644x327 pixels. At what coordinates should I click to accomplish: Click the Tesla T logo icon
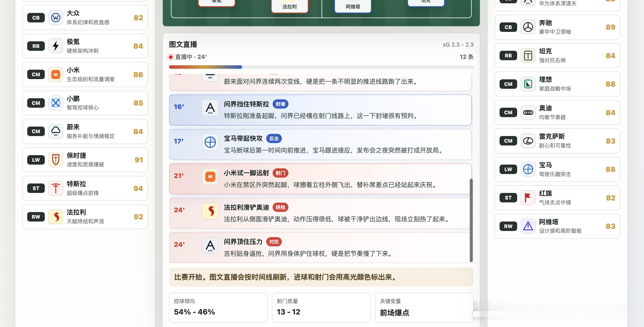pyautogui.click(x=56, y=188)
